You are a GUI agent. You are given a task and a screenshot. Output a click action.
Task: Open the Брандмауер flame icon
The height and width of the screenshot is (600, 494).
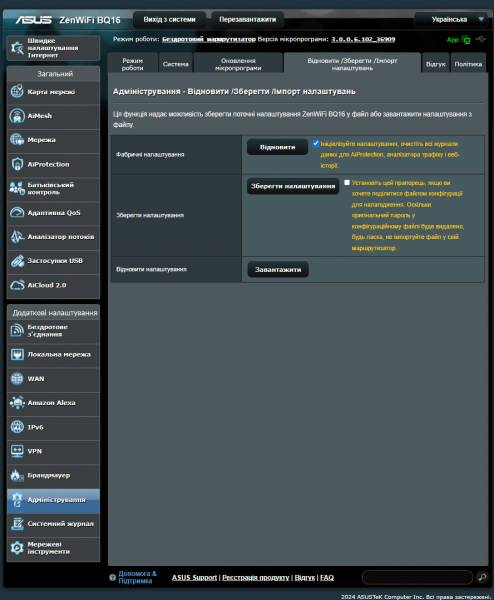pyautogui.click(x=17, y=475)
